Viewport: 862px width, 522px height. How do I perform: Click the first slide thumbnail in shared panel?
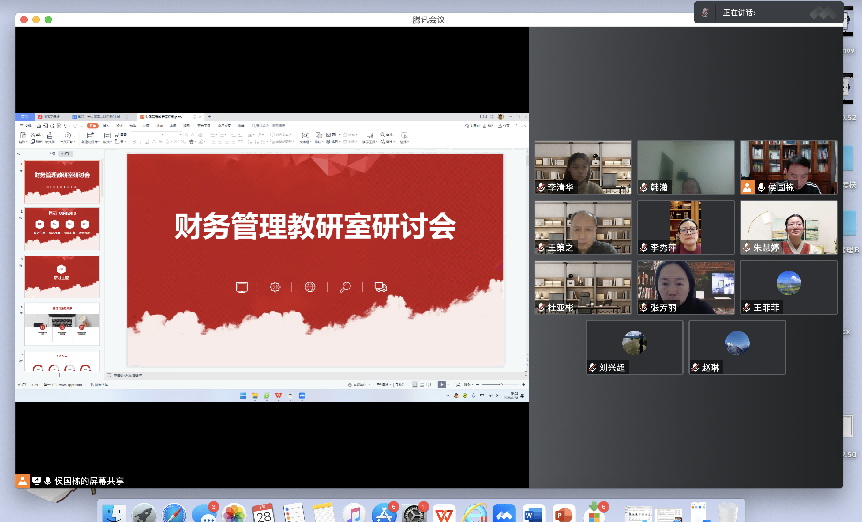61,180
